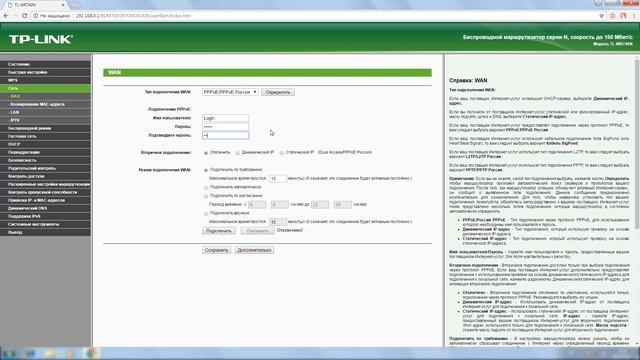Open Windows Start button in taskbar

pyautogui.click(x=9, y=353)
